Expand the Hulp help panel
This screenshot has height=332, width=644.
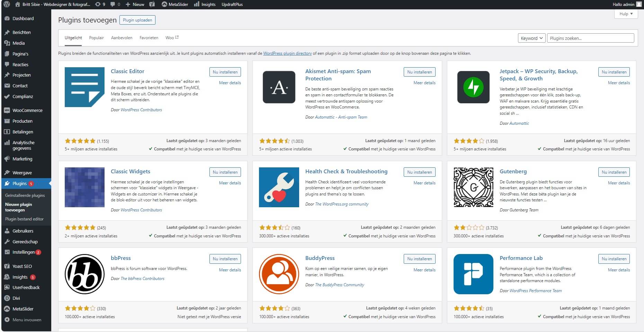[626, 14]
